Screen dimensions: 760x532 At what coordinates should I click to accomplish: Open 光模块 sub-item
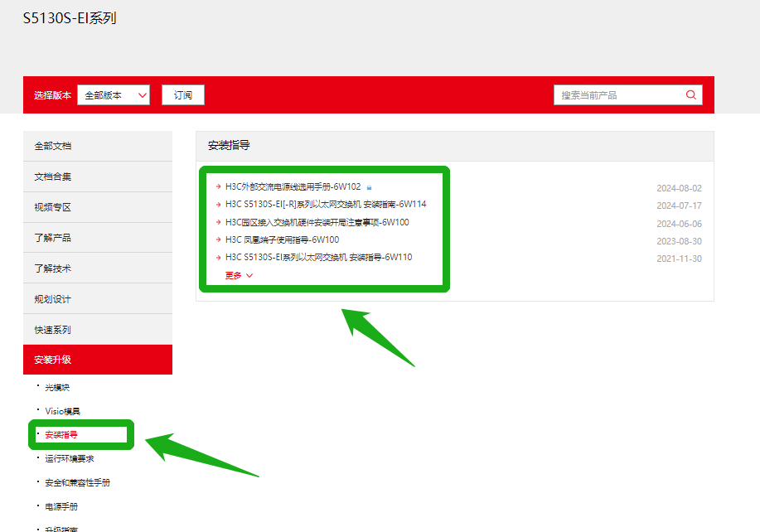(57, 388)
